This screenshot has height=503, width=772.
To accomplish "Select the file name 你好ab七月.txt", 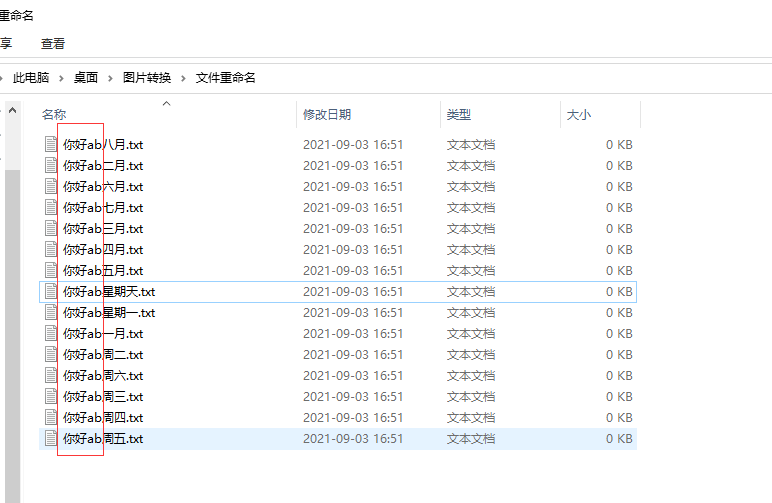I will tap(103, 208).
